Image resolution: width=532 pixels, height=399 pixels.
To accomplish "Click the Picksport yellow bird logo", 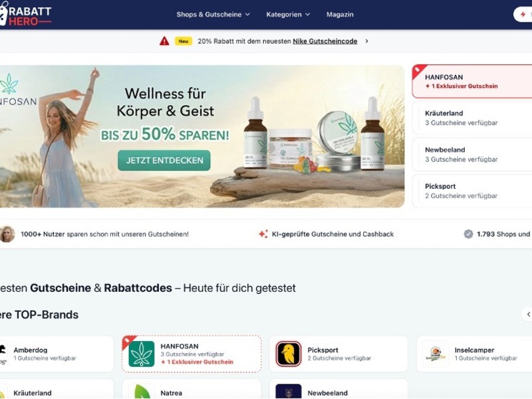I will point(289,354).
